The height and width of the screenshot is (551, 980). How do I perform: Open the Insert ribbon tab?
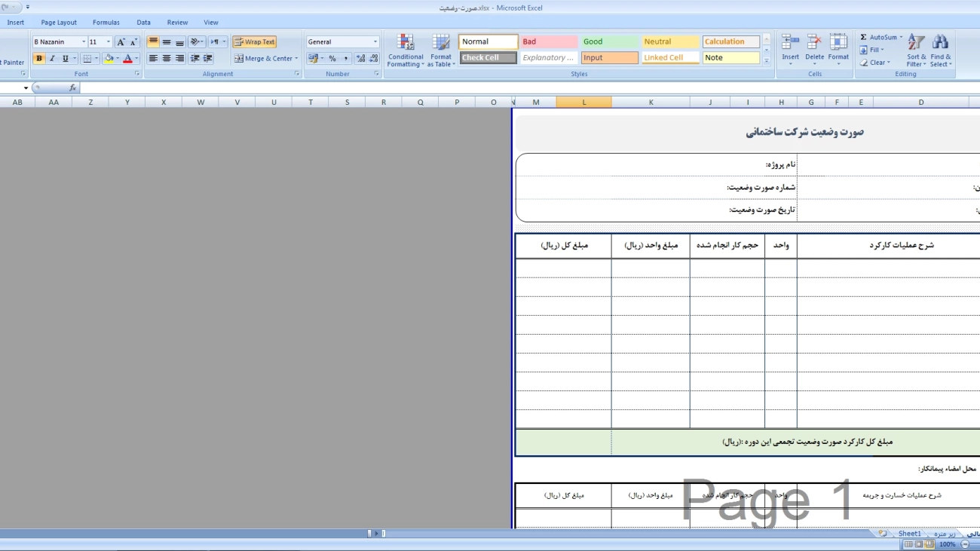tap(16, 23)
